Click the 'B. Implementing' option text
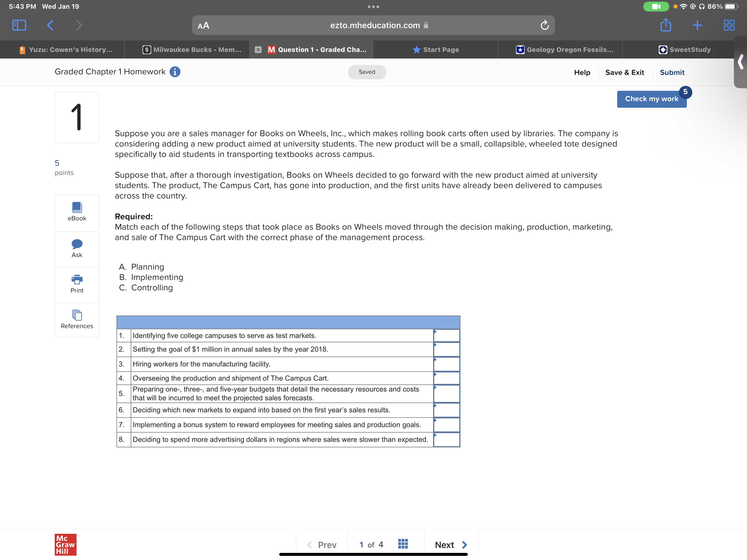This screenshot has height=560, width=747. (x=151, y=277)
